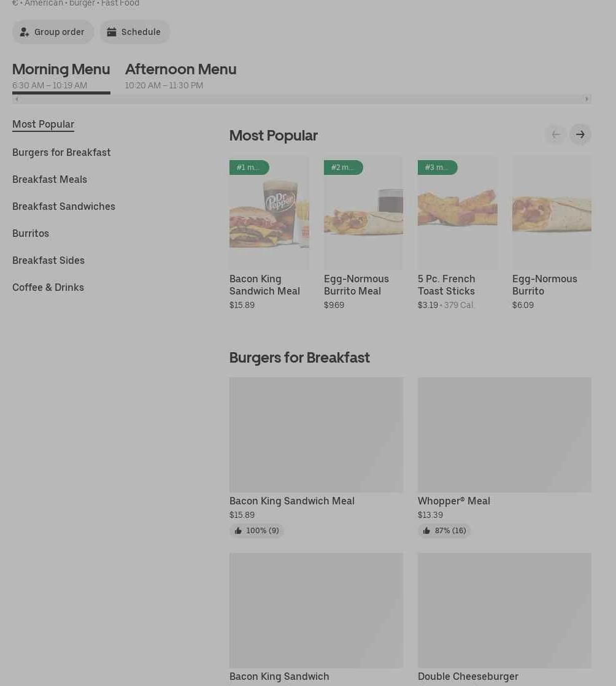
Task: Go to Breakfast Sandwiches section
Action: (x=64, y=206)
